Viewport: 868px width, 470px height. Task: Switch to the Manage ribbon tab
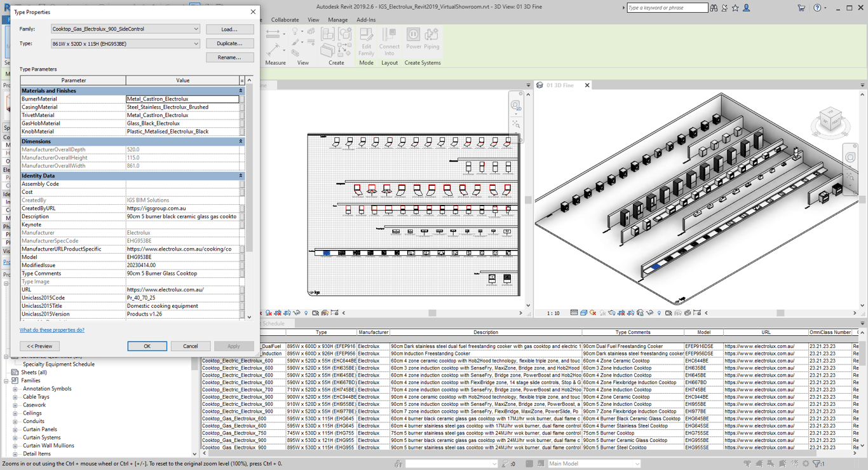(x=337, y=20)
